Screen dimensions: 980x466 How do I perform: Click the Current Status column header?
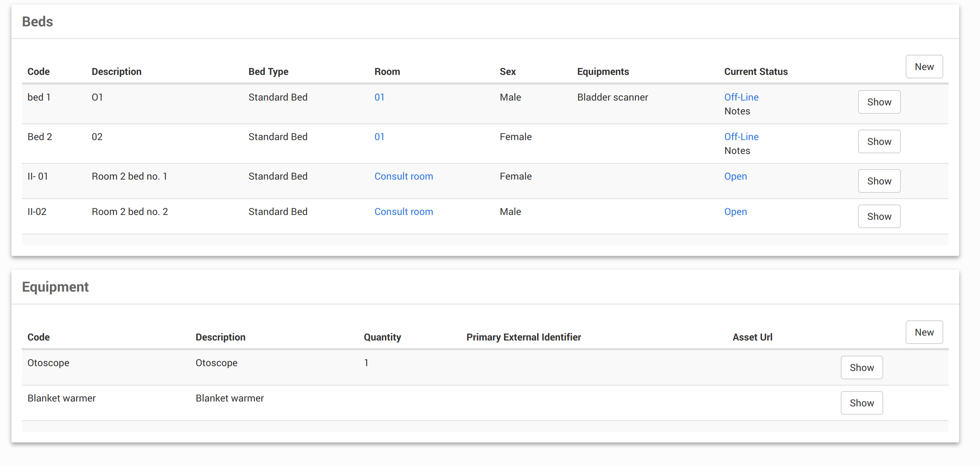(755, 71)
